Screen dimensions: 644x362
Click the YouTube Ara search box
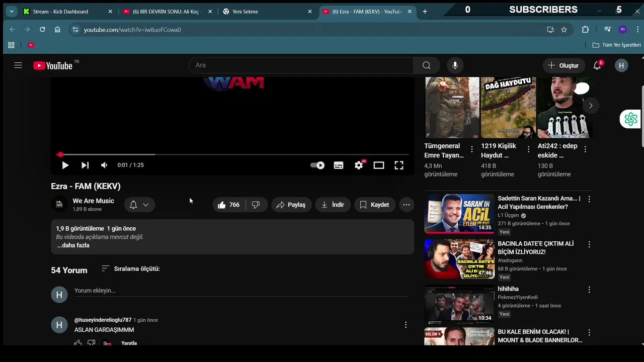(301, 65)
